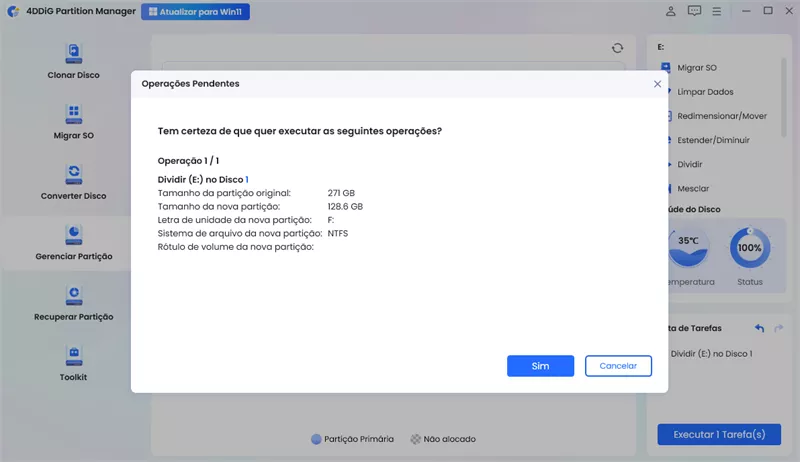The image size is (800, 462).
Task: Open the feedback message icon
Action: pyautogui.click(x=694, y=11)
